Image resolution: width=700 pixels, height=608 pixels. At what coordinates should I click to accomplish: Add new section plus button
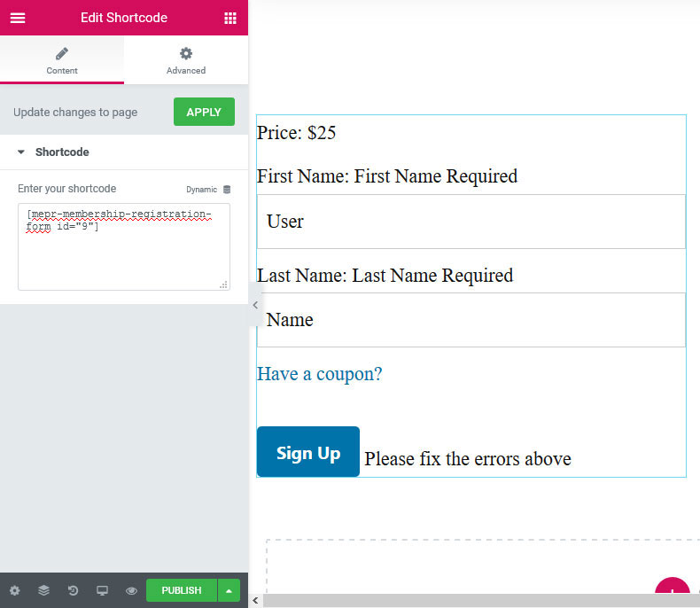(x=672, y=592)
